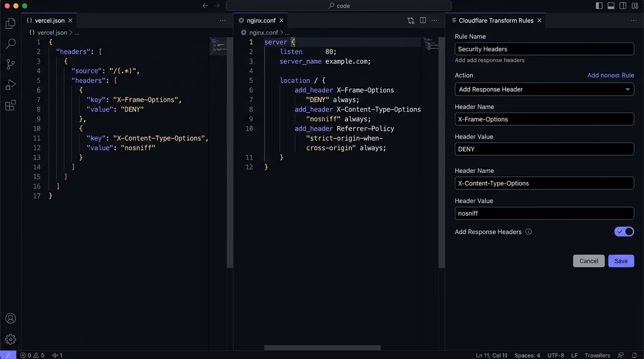Click the Rule Name field with Security Headers

544,49
